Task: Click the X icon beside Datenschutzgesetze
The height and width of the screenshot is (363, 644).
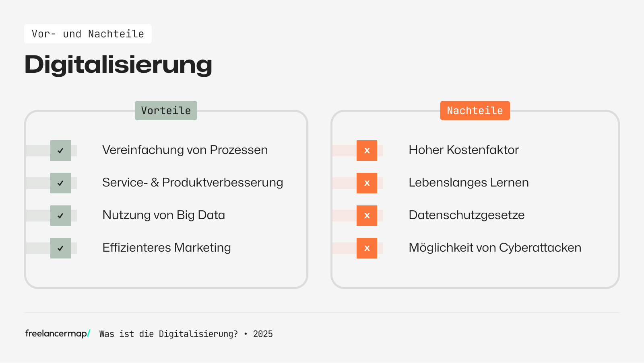Action: point(367,215)
